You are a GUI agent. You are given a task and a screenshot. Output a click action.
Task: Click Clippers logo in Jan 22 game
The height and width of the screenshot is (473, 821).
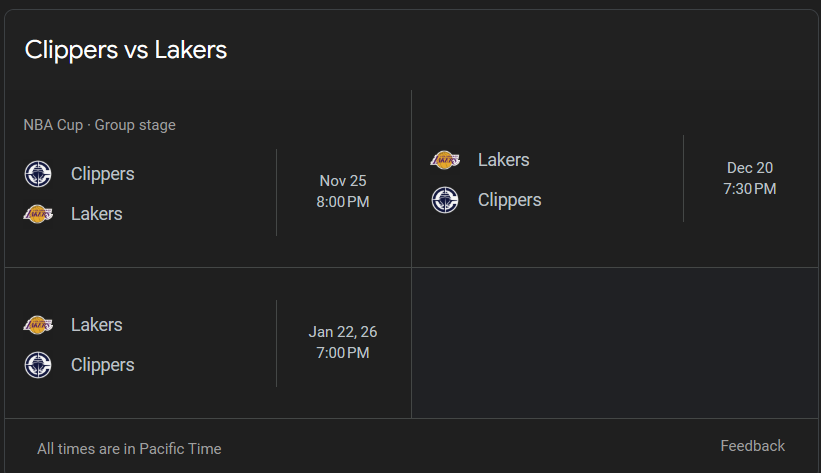[x=38, y=365]
